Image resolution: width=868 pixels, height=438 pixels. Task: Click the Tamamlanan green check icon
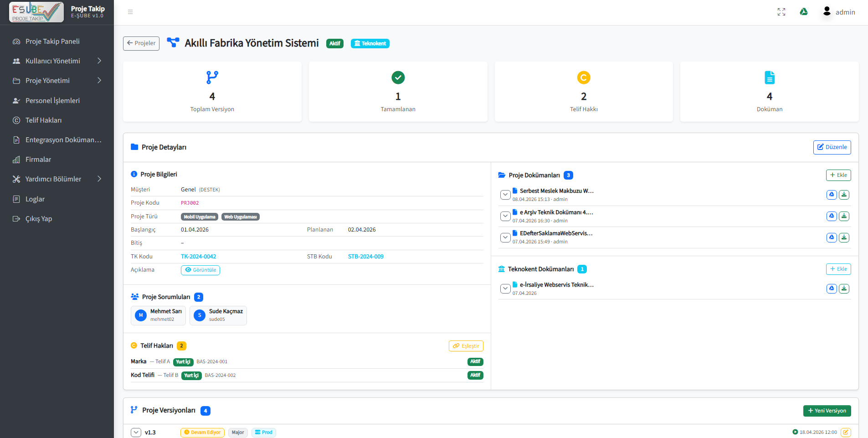[398, 77]
